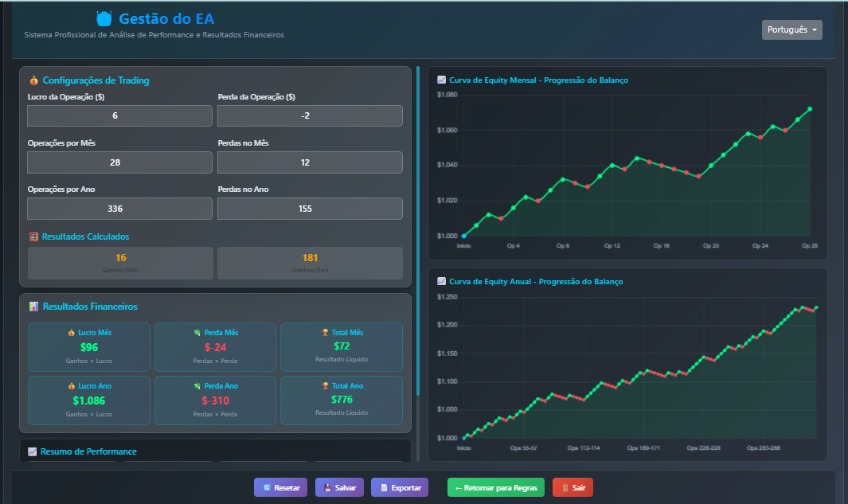
Task: Click the $1.250 axis label on annual chart
Action: point(447,297)
